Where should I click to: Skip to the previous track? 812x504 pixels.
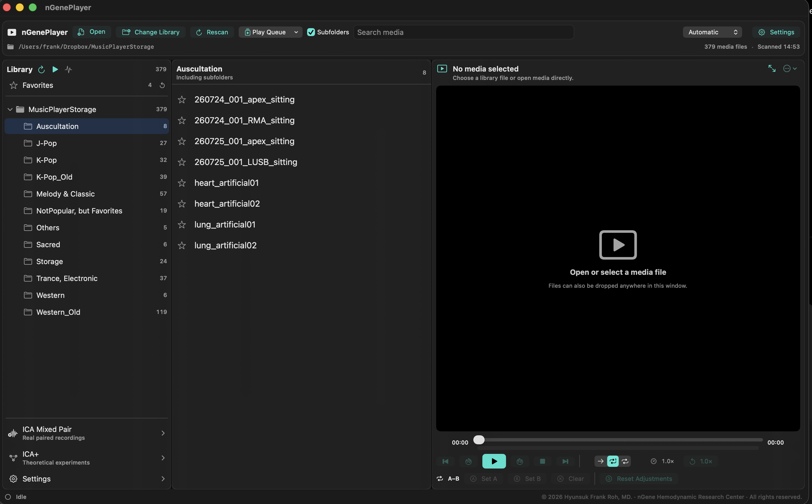coord(445,461)
